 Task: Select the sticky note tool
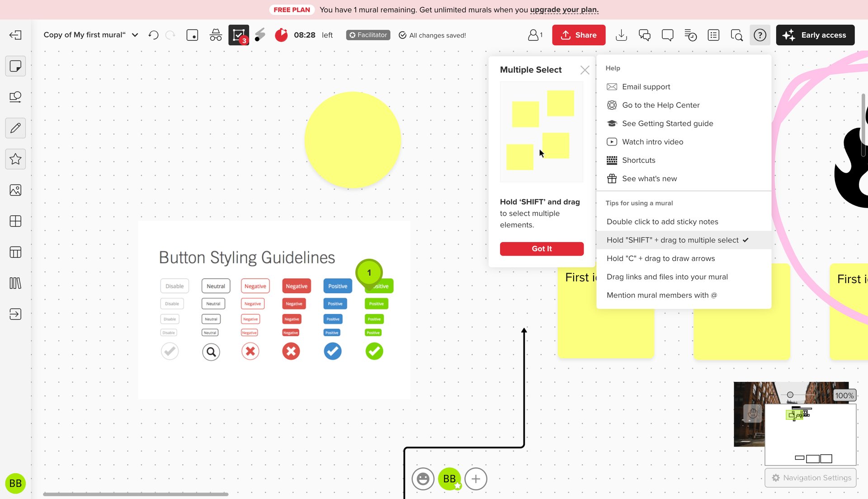click(x=16, y=66)
